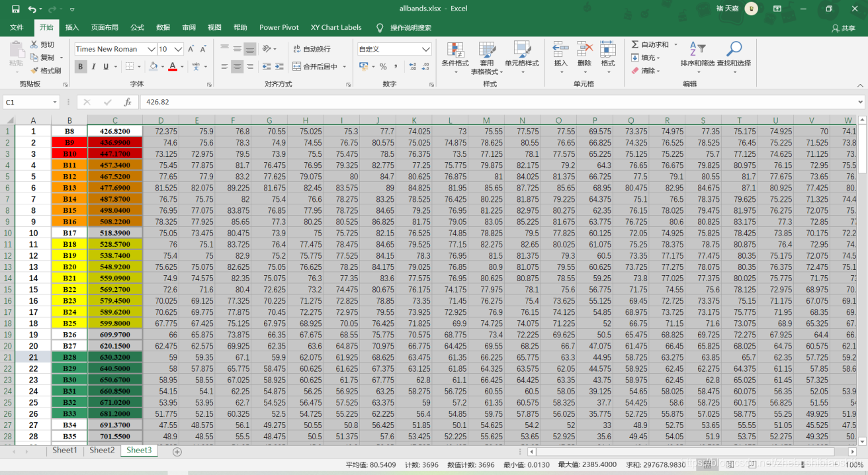Open the File (文件) tab
The width and height of the screenshot is (868, 475).
(x=17, y=28)
